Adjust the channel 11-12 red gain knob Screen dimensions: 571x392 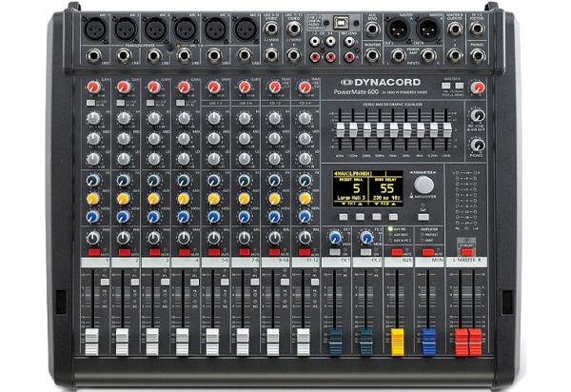305,87
